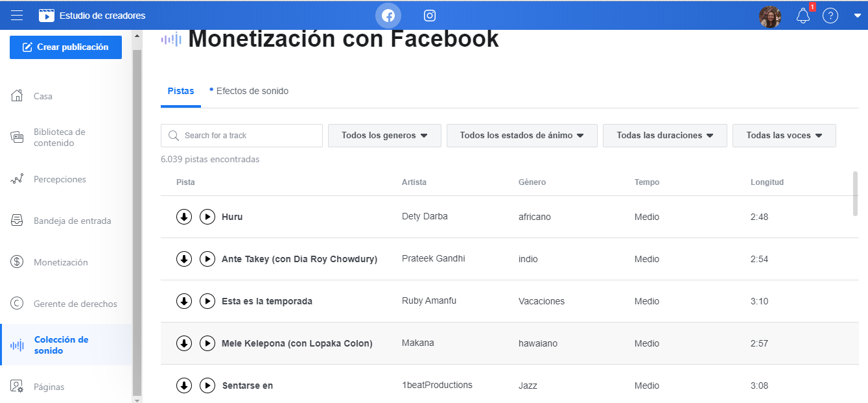Click artist name Ruby Amanfu
Screen dimensions: 868x403
pyautogui.click(x=430, y=301)
